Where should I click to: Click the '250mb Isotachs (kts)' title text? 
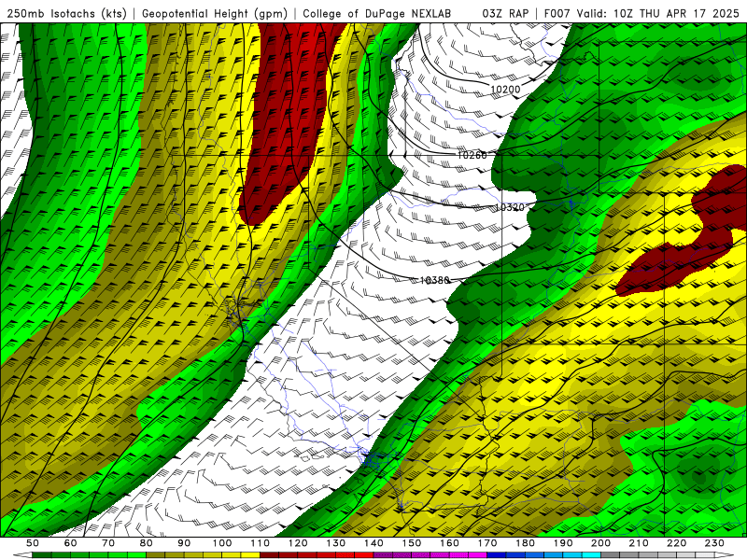(x=66, y=13)
